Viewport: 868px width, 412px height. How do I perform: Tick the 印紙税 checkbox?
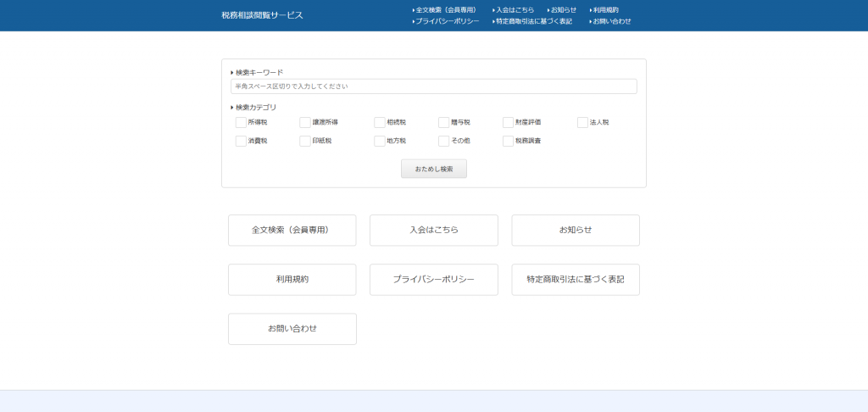point(305,142)
